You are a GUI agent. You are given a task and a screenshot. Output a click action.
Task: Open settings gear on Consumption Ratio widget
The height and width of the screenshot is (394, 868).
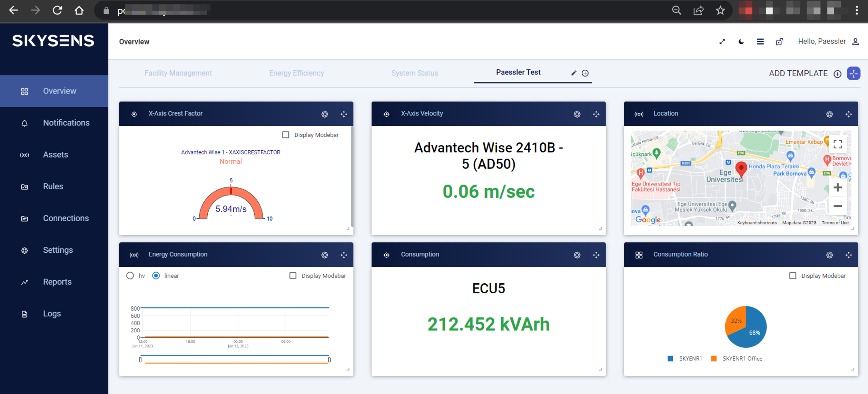click(829, 255)
